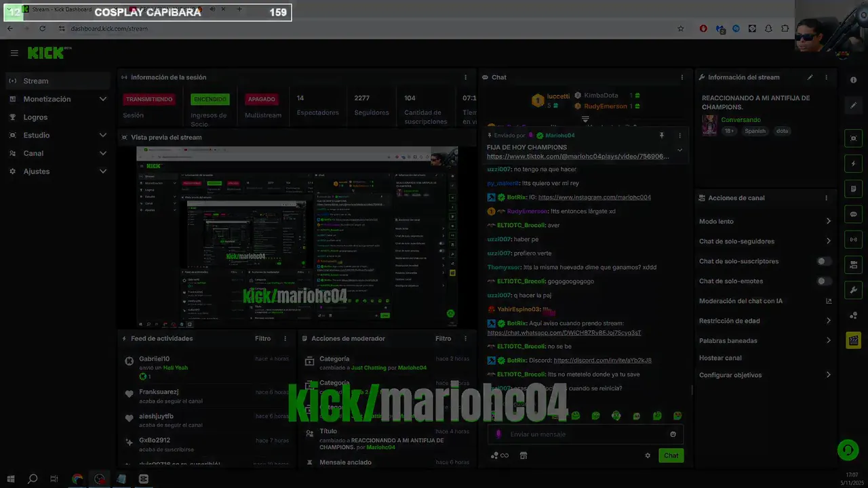Open the Acciones de moderador Filtro

click(443, 338)
